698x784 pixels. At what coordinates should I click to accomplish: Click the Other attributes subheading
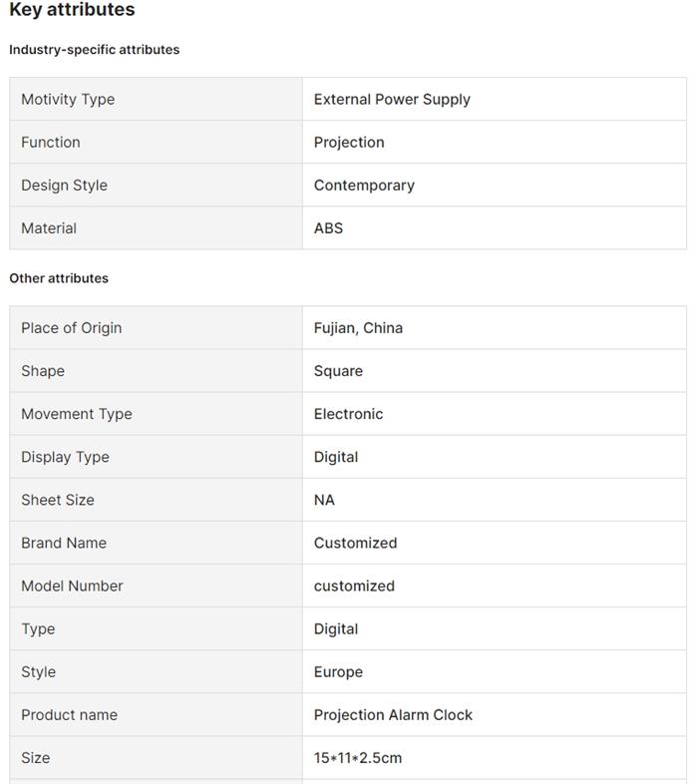(59, 278)
